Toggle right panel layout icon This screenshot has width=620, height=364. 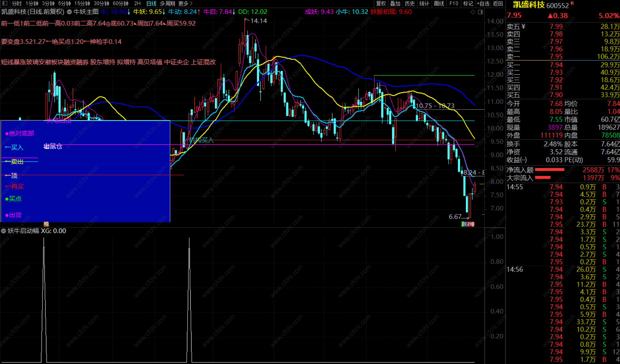pyautogui.click(x=480, y=12)
